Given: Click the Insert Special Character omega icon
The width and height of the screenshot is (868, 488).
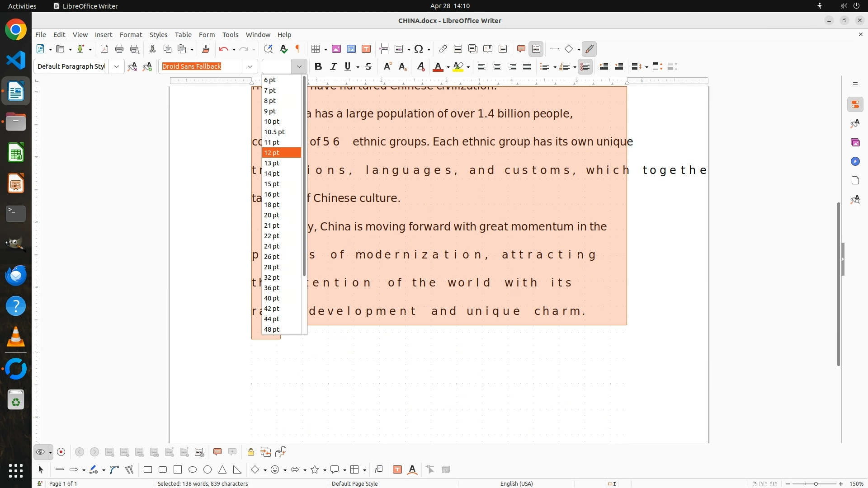Looking at the screenshot, I should coord(419,49).
